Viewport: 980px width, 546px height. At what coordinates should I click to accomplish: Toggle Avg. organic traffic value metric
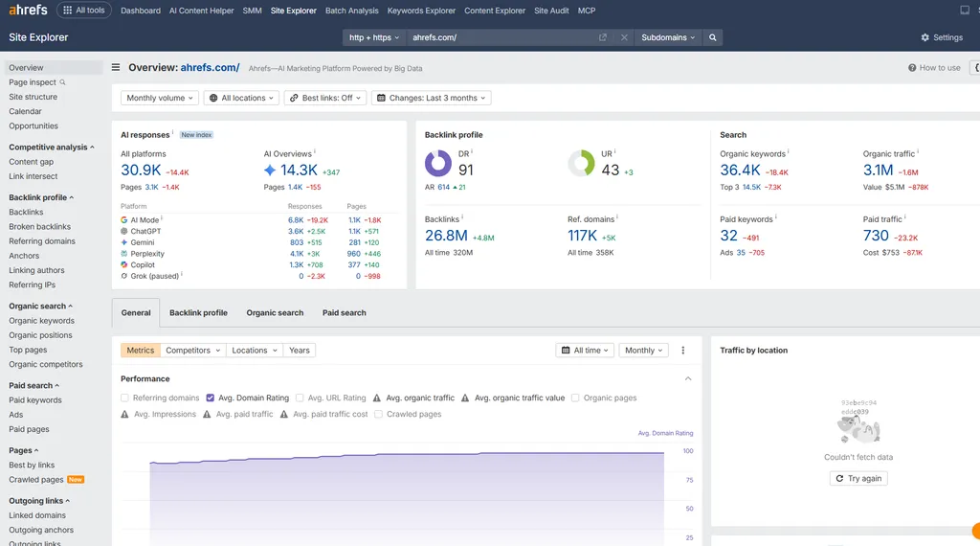513,398
